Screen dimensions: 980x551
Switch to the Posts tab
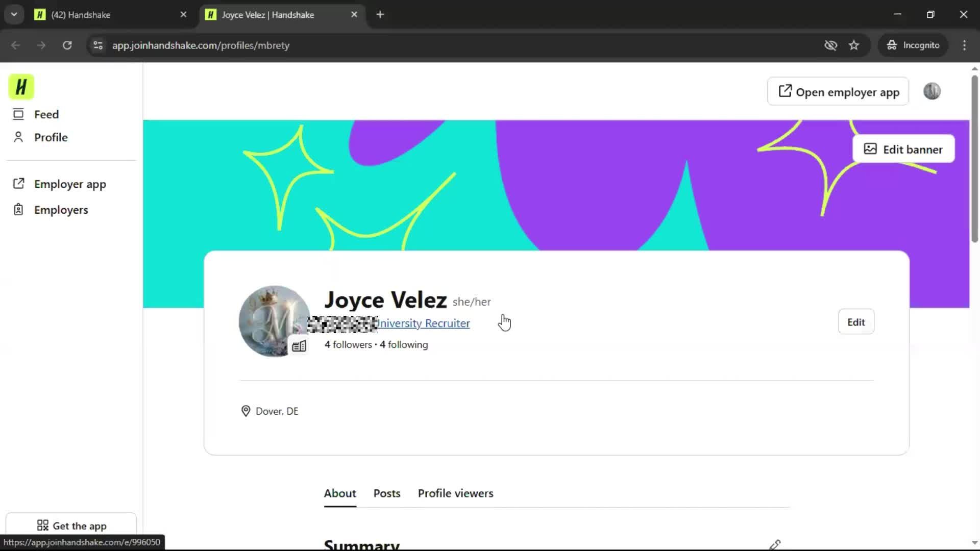[387, 493]
